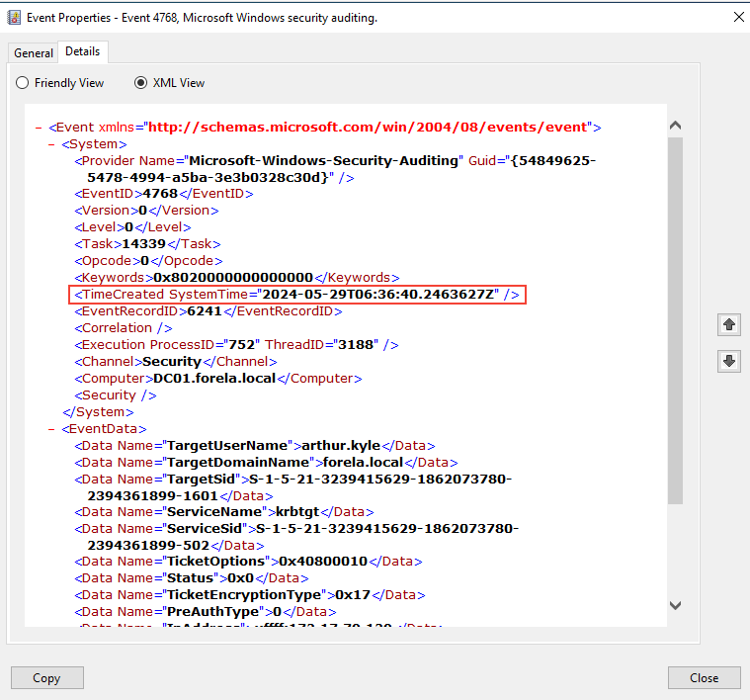Image resolution: width=750 pixels, height=700 pixels.
Task: Click the Keywords 0x8020000000000000 line
Action: point(237,278)
